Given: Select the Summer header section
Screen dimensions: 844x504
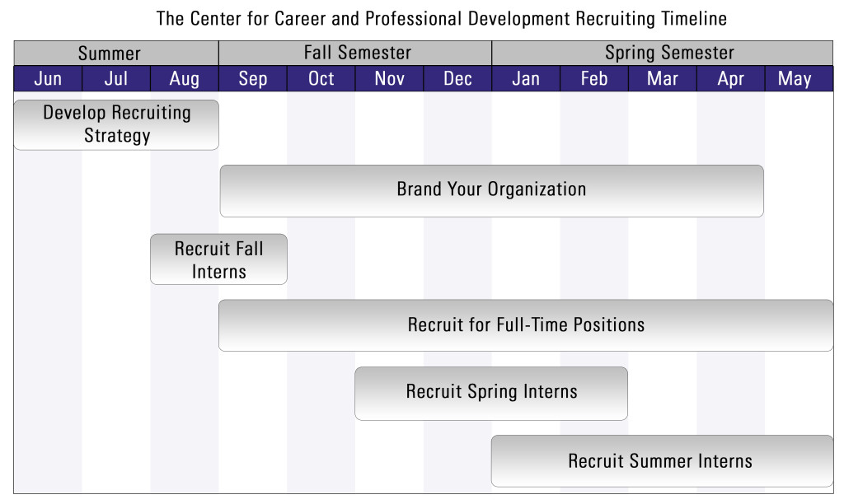Looking at the screenshot, I should coord(116,54).
